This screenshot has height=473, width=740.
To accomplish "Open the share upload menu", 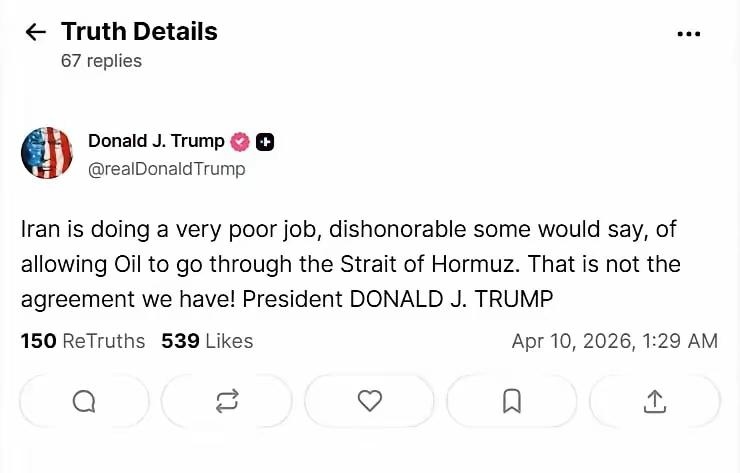I will [x=655, y=401].
